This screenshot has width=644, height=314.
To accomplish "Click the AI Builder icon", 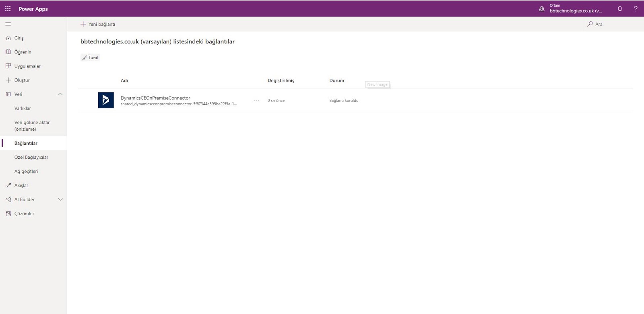I will click(8, 199).
